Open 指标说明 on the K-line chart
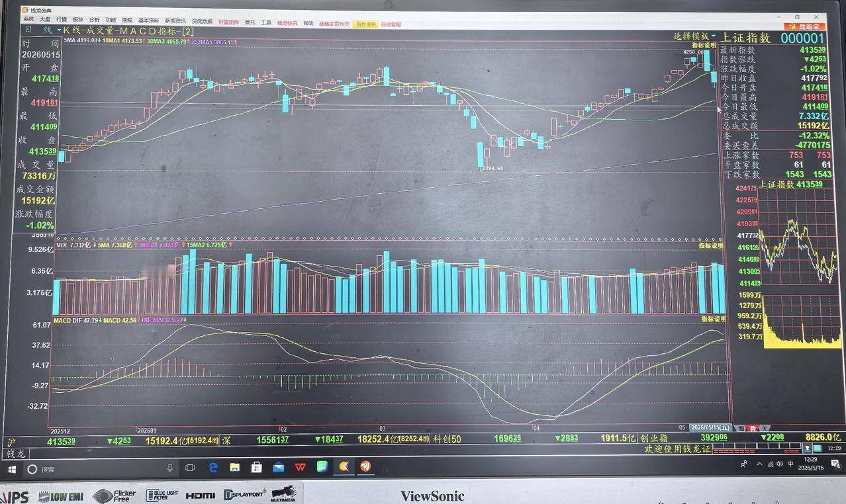846x504 pixels. point(704,45)
